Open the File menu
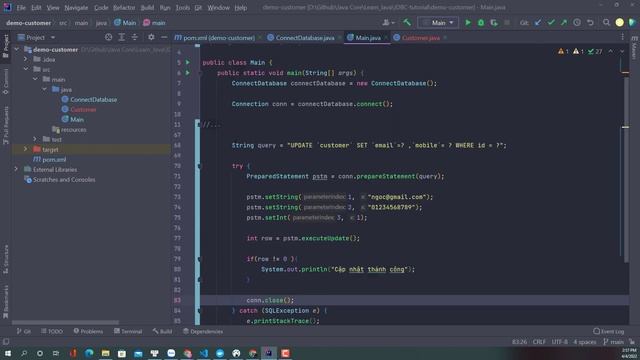640x360 pixels. 21,7
